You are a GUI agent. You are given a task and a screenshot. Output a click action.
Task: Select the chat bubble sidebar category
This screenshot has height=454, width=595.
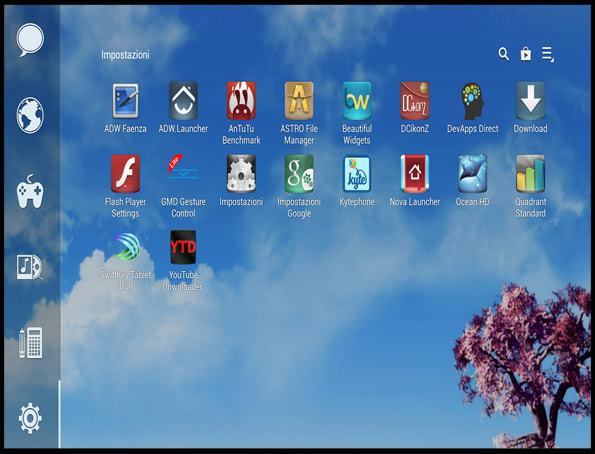point(30,40)
